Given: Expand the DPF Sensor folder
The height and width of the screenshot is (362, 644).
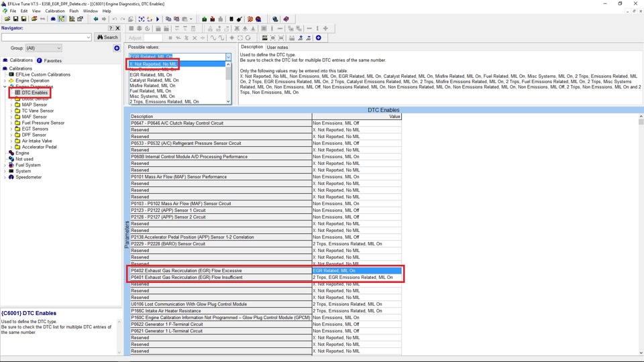Looking at the screenshot, I should tap(11, 135).
